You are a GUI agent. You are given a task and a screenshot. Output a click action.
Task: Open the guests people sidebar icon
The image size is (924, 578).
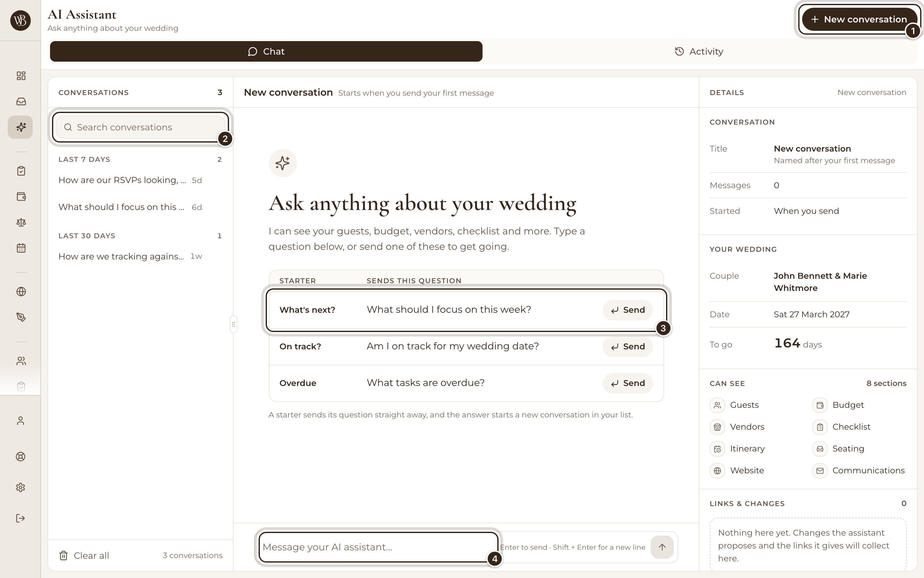(21, 361)
